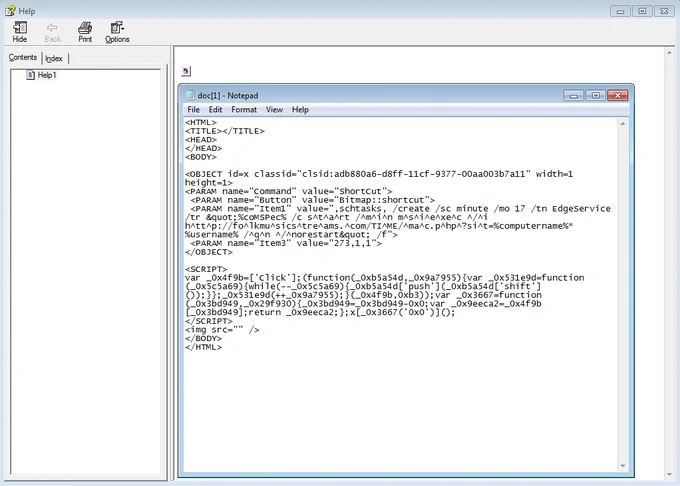Switch to the Contents tab
This screenshot has height=486, width=680.
(x=23, y=57)
